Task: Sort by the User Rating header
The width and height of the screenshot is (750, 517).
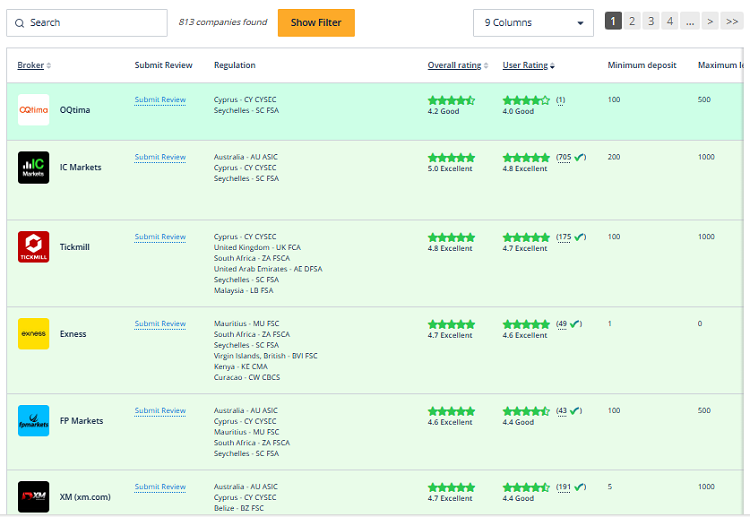Action: [x=525, y=65]
